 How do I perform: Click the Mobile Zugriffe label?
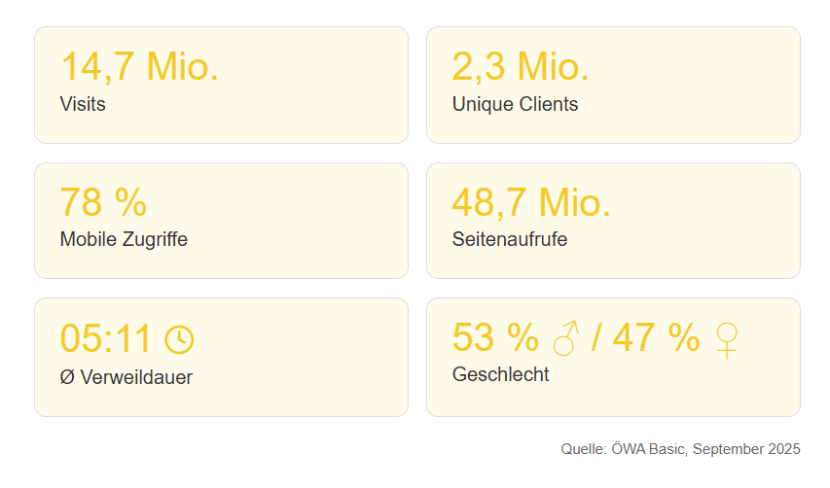(x=124, y=240)
